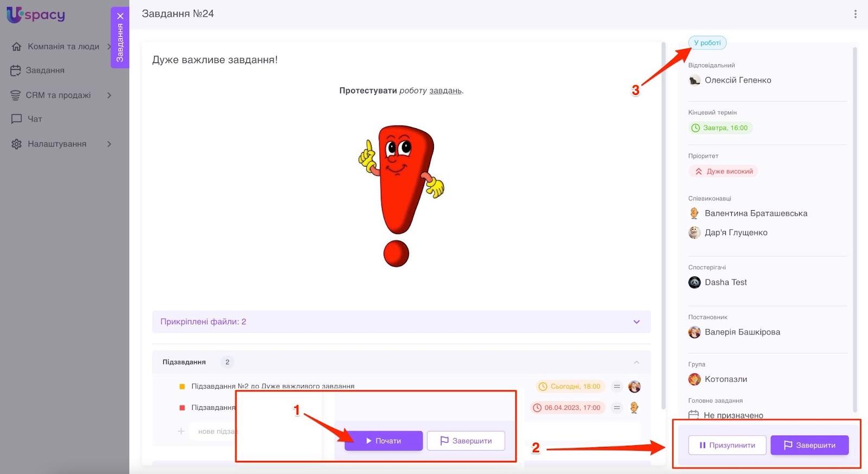Click the Не призначено main task field
This screenshot has width=868, height=474.
tap(733, 415)
